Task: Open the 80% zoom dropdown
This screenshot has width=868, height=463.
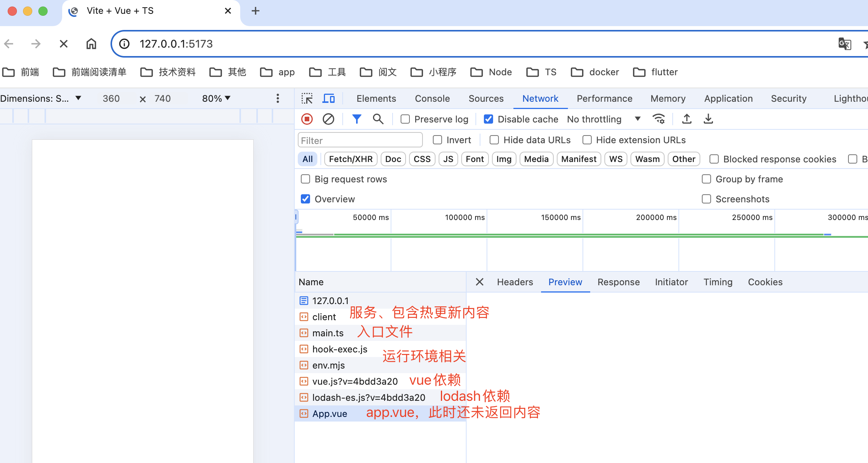Action: pos(216,99)
